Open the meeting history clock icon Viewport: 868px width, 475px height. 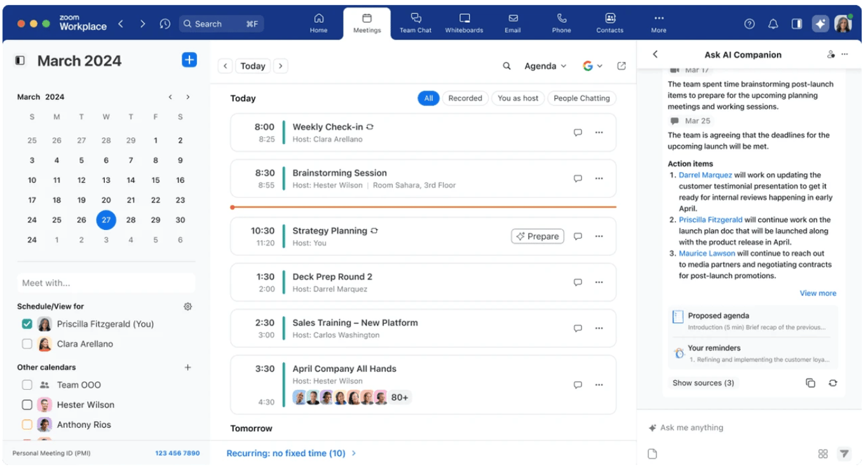pos(165,24)
